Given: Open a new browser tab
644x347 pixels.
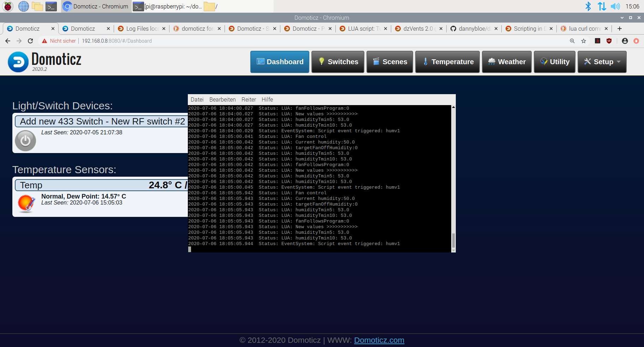Looking at the screenshot, I should pyautogui.click(x=620, y=29).
